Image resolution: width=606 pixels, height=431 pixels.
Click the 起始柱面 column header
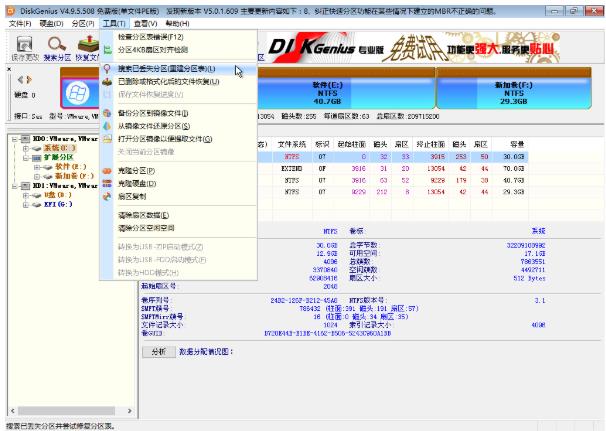[351, 144]
